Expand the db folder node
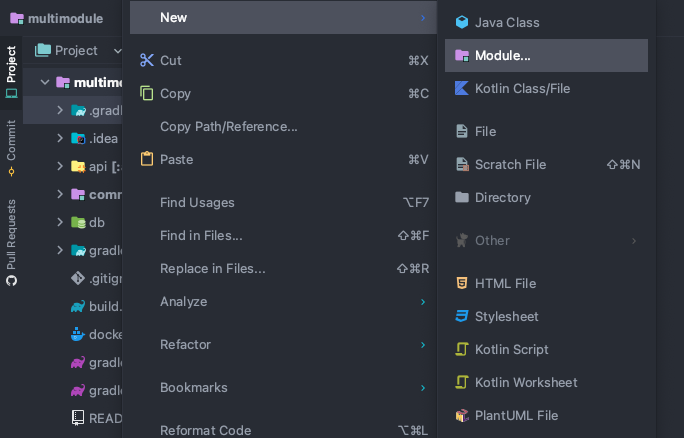The image size is (684, 438). pyautogui.click(x=60, y=222)
